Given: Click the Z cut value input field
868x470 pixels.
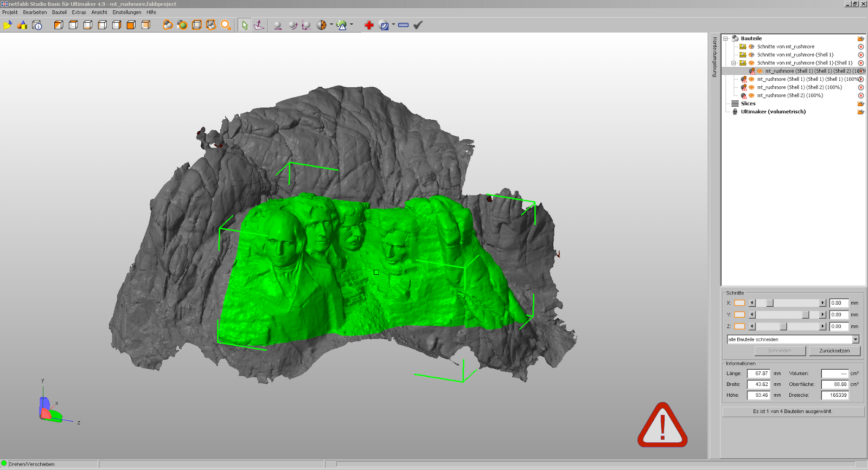Looking at the screenshot, I should click(838, 326).
